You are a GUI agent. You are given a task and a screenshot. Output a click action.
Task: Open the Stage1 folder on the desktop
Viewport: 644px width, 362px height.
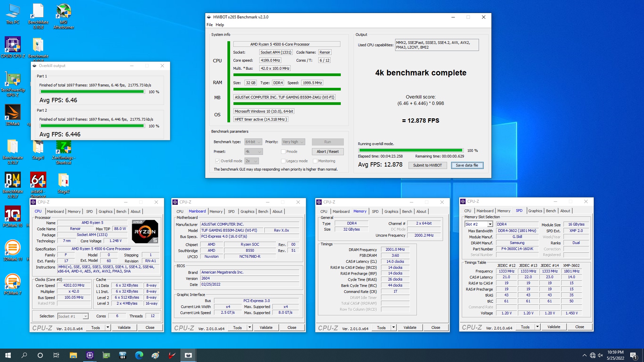[38, 149]
